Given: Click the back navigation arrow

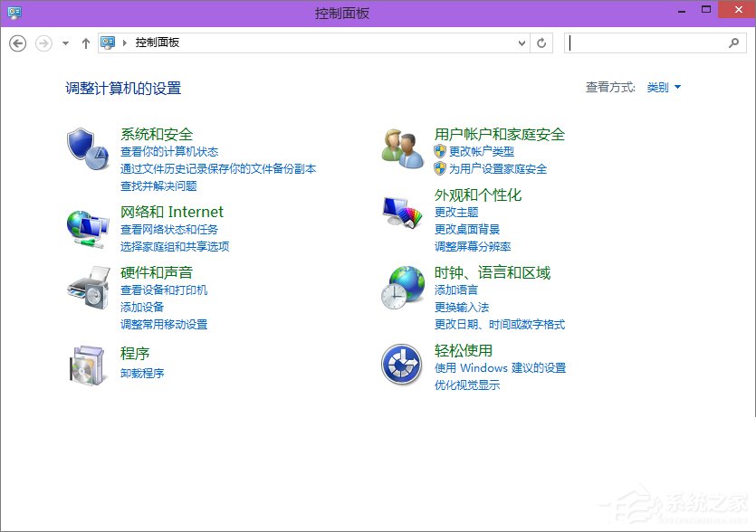Looking at the screenshot, I should click(17, 43).
